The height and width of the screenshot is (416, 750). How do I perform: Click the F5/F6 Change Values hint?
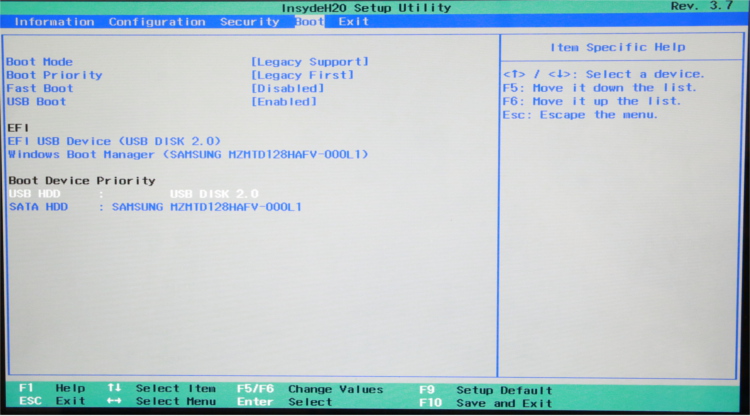310,389
